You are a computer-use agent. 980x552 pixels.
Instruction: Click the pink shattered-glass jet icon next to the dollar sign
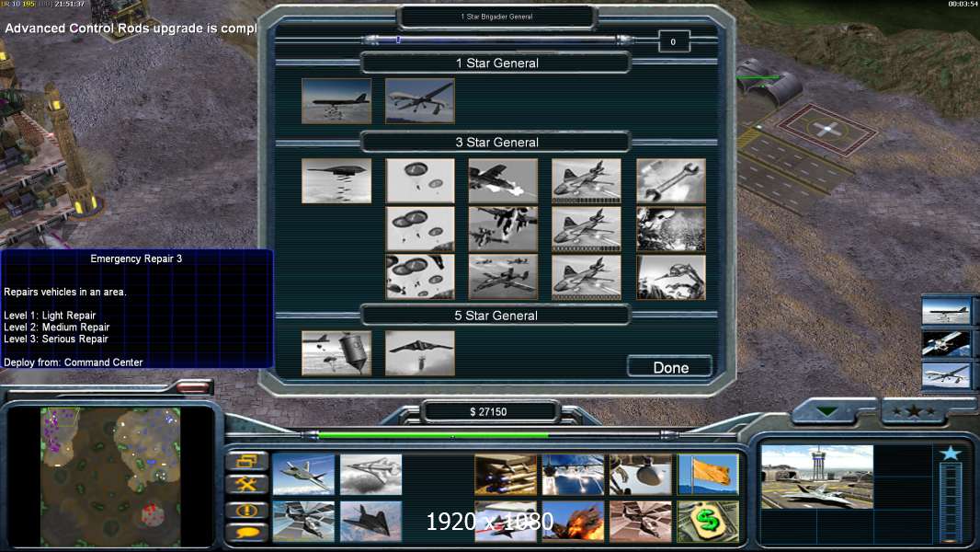(641, 521)
